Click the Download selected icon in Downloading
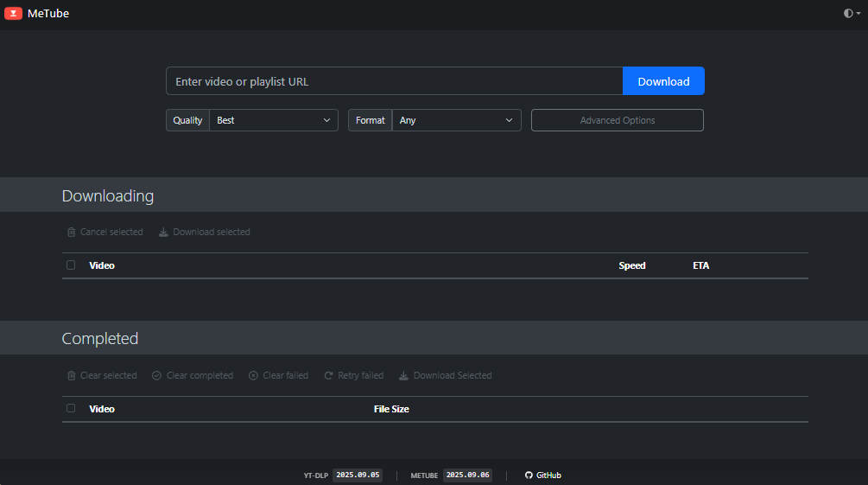This screenshot has width=868, height=485. 163,233
